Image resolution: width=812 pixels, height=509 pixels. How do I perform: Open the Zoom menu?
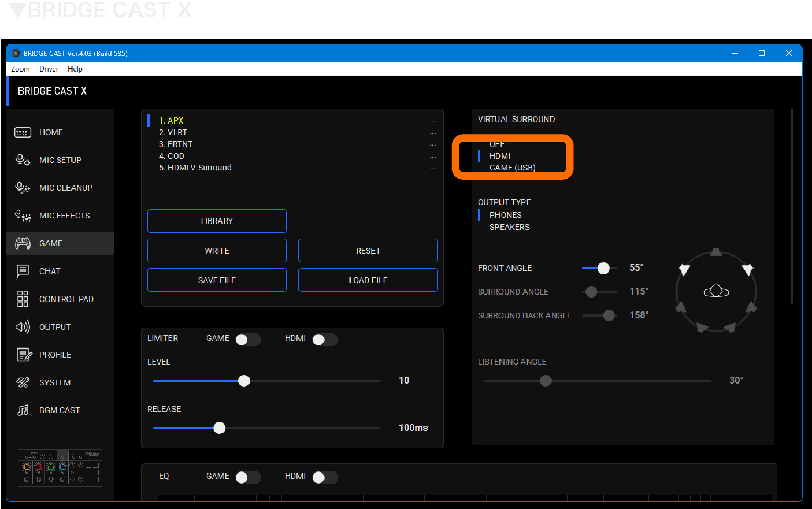pos(20,69)
